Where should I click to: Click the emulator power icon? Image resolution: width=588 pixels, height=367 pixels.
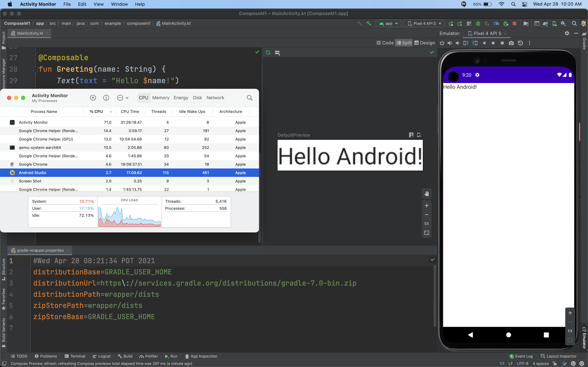click(442, 43)
